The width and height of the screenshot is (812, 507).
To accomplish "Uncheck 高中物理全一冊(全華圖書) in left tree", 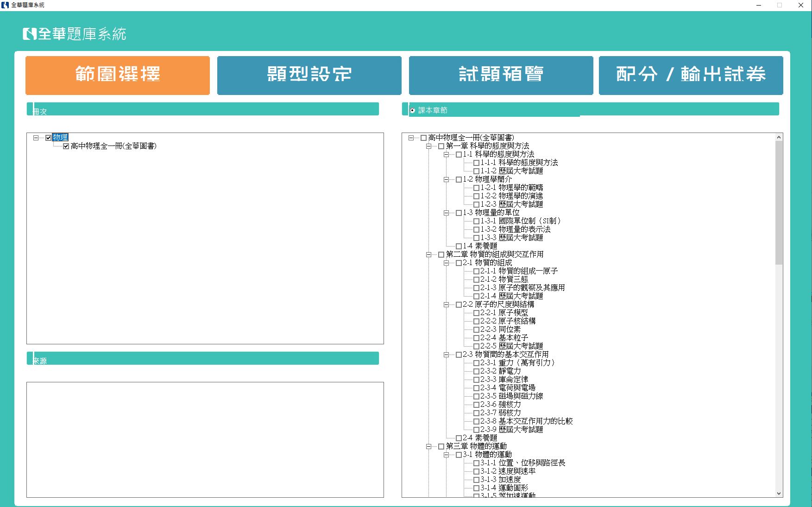I will pyautogui.click(x=66, y=146).
